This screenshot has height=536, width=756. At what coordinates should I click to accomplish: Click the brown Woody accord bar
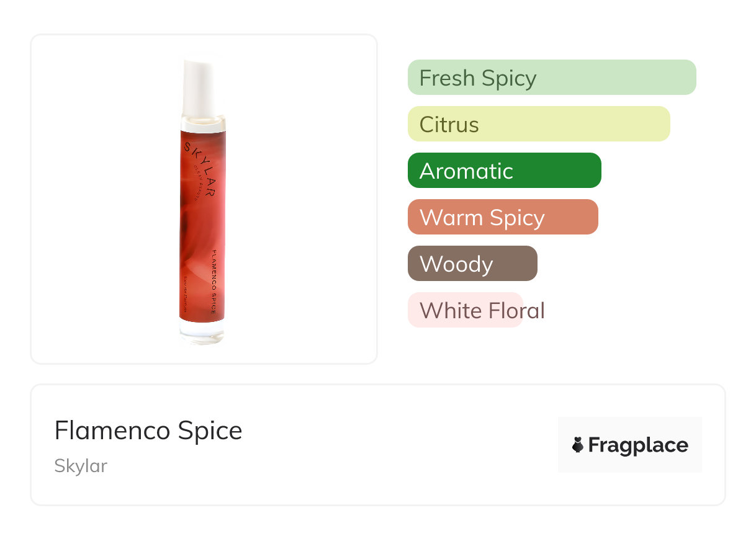point(472,264)
